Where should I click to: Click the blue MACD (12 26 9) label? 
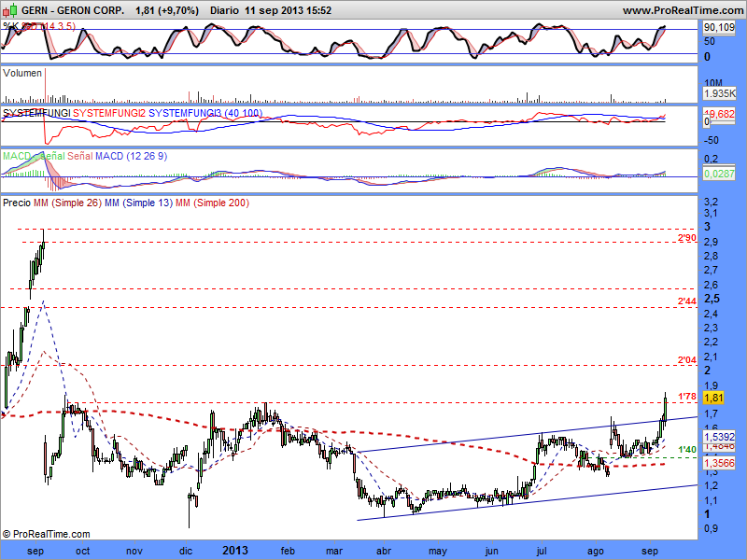pyautogui.click(x=131, y=156)
